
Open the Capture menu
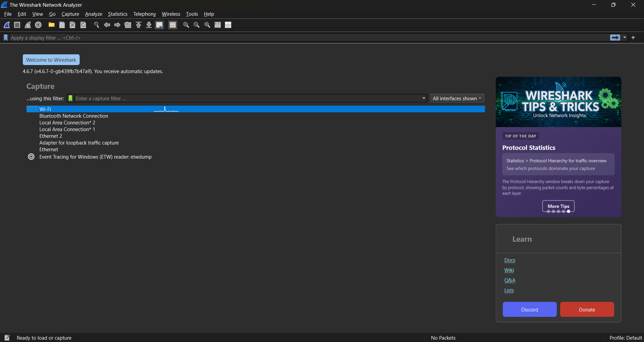(x=70, y=14)
